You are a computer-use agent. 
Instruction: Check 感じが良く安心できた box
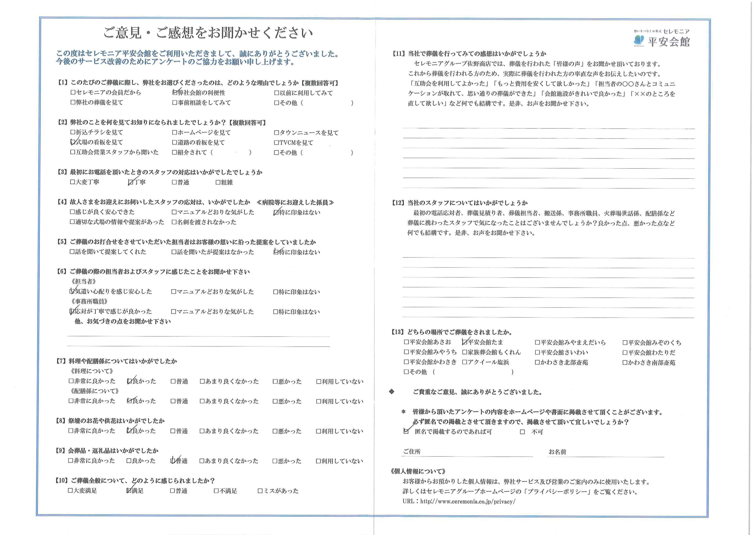(72, 212)
